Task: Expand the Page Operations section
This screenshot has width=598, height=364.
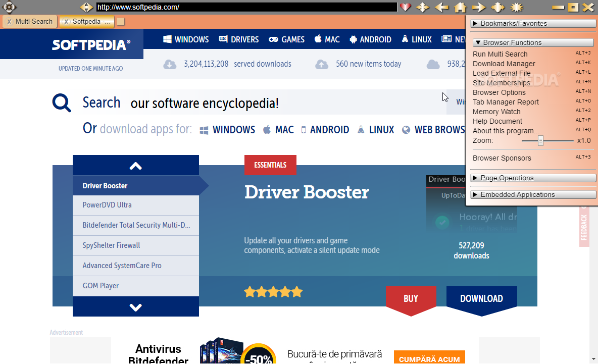Action: (x=533, y=178)
